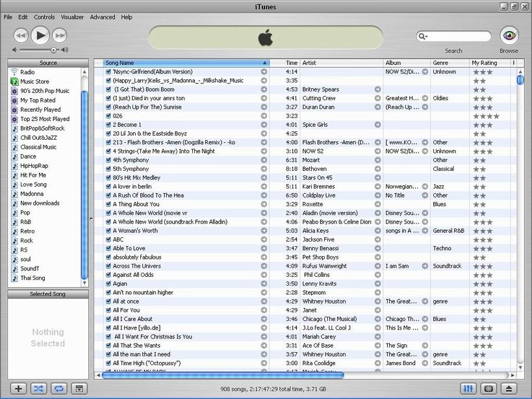Open the Dance playlist
The width and height of the screenshot is (532, 399).
coord(28,157)
